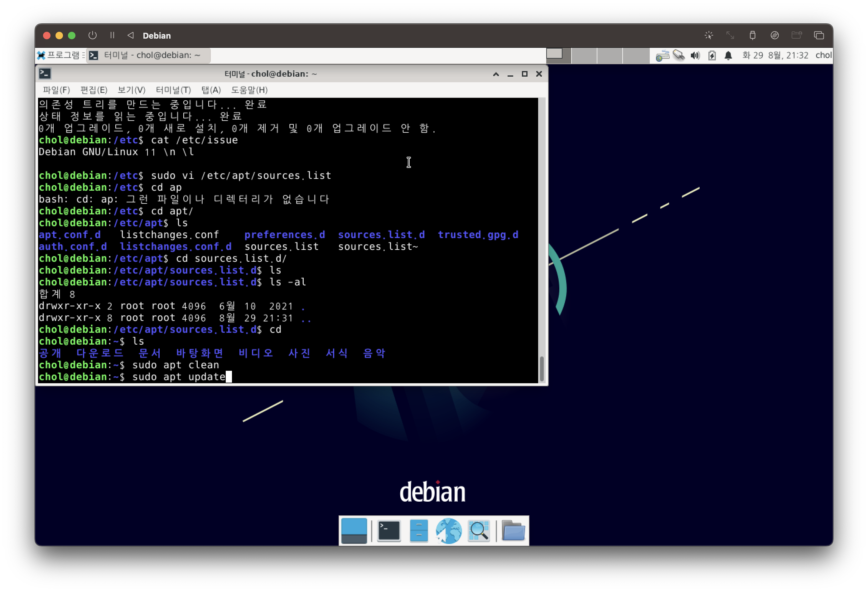This screenshot has width=868, height=592.
Task: Open the 터미널(T) menu
Action: tap(173, 90)
